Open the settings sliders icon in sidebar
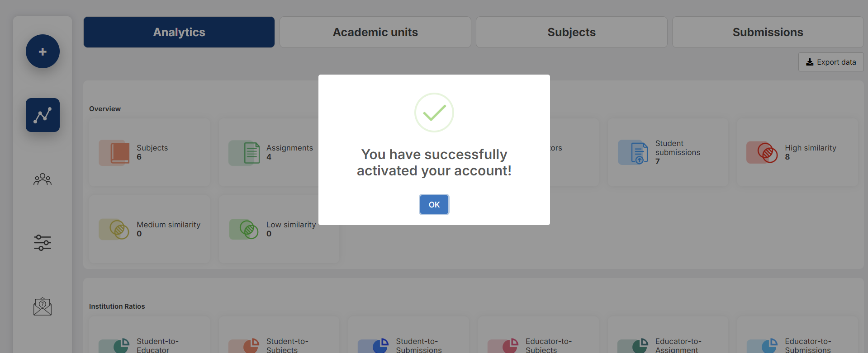Screen dimensions: 868x353 point(43,243)
